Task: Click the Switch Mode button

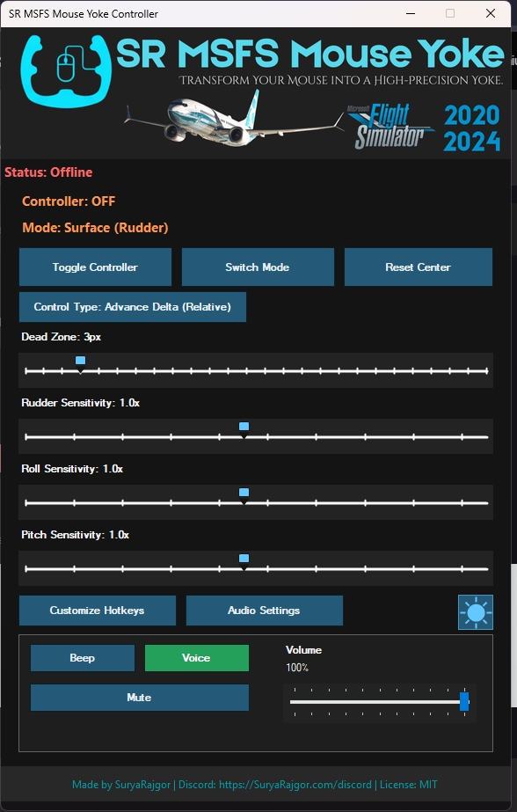Action: click(x=258, y=267)
